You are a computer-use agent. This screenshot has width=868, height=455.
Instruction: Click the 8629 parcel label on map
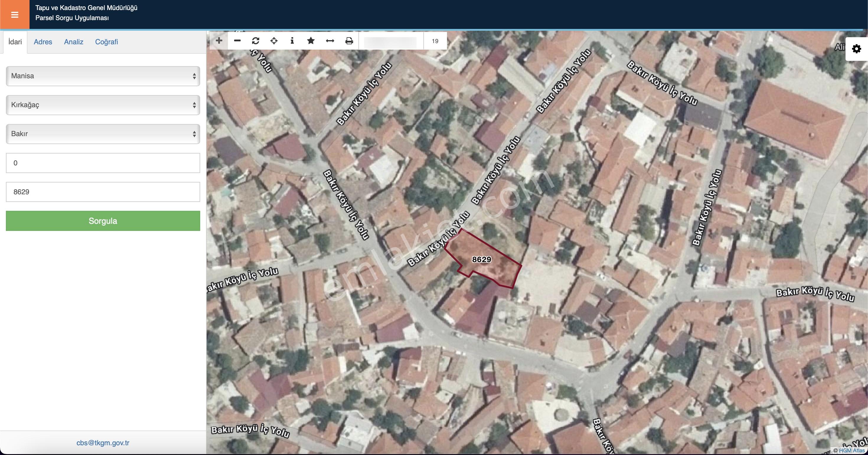pos(482,260)
